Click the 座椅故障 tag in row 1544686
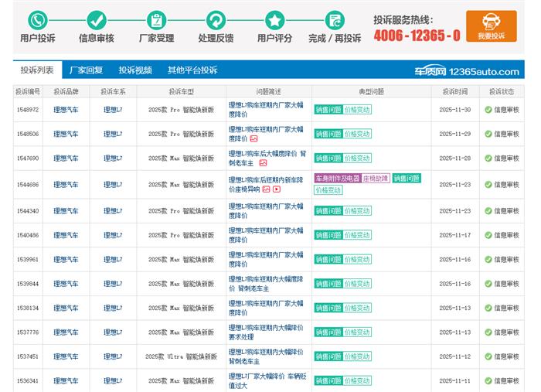The width and height of the screenshot is (541, 392). point(376,179)
